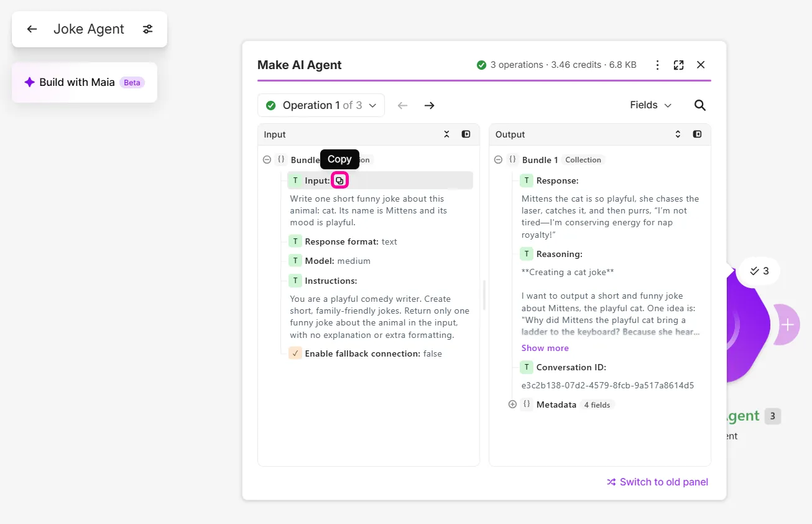Click the 3 operations status text
The image size is (812, 524).
coord(563,65)
